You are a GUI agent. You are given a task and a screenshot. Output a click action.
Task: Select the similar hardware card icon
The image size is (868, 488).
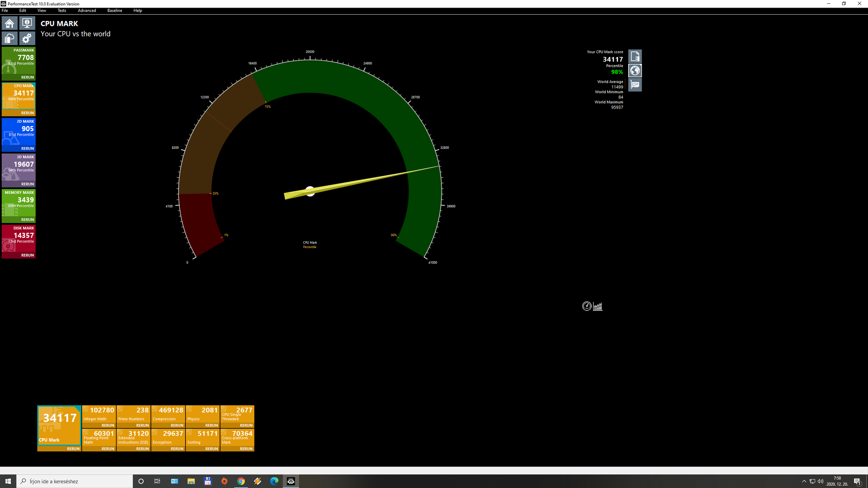click(635, 85)
